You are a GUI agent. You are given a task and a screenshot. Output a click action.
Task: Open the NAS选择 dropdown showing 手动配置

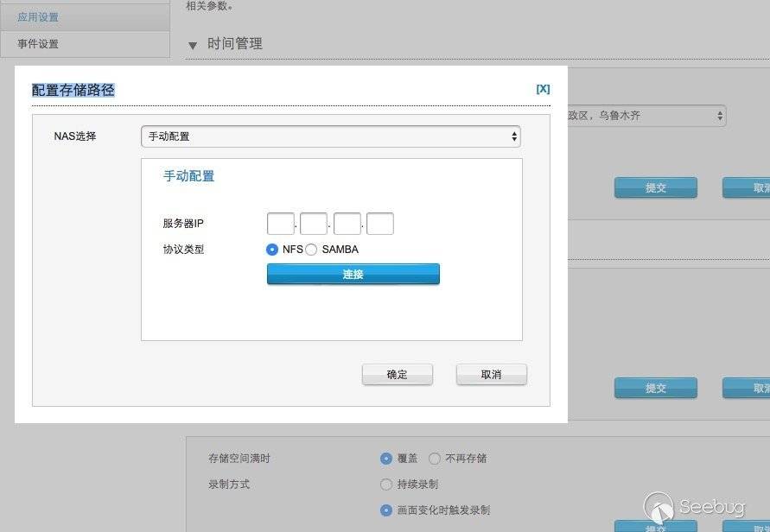(x=330, y=136)
